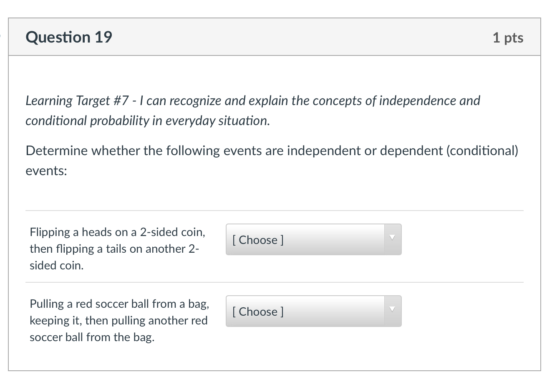
Task: Click the coin flipping description text
Action: pos(117,249)
